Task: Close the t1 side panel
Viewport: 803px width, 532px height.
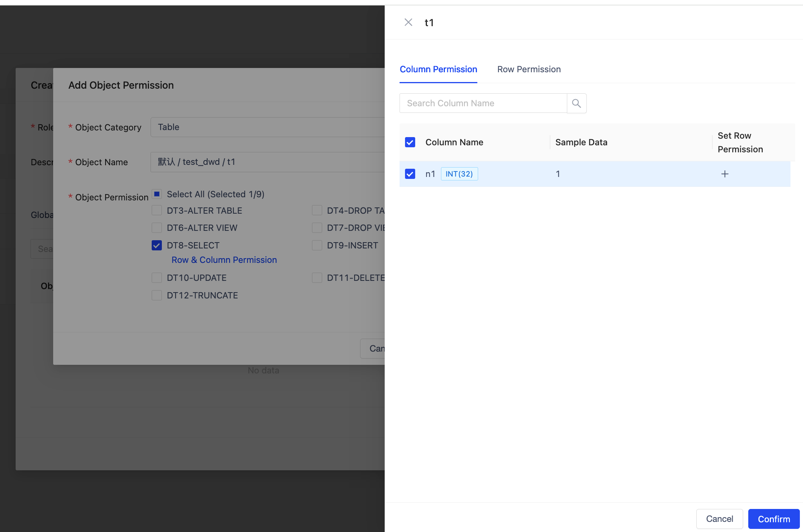Action: coord(408,22)
